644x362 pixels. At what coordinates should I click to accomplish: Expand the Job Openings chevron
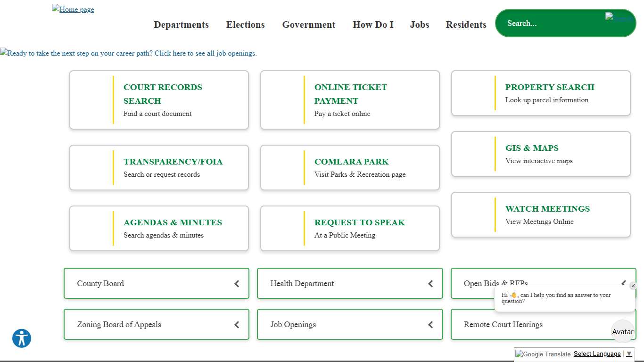(x=430, y=325)
